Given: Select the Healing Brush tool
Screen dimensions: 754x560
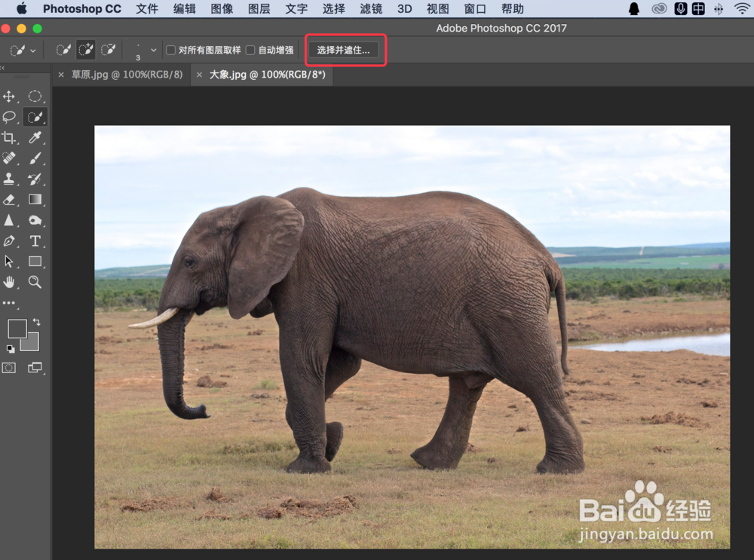Looking at the screenshot, I should coord(9,158).
